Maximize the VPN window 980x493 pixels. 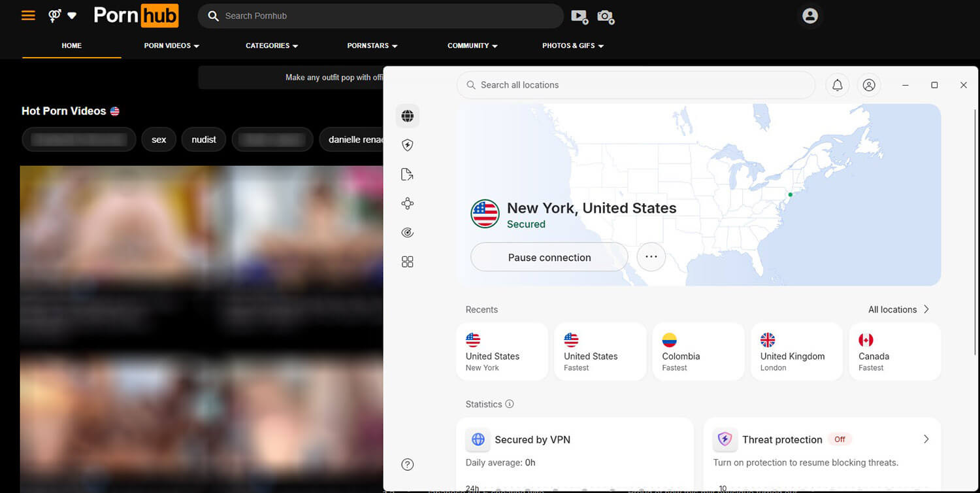[934, 85]
